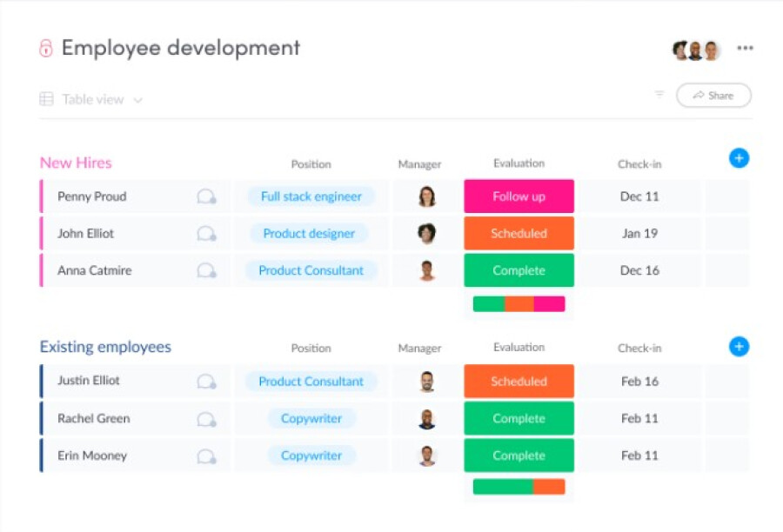Click Erin Mooney's Copywriter tag
The image size is (783, 532).
tap(311, 456)
